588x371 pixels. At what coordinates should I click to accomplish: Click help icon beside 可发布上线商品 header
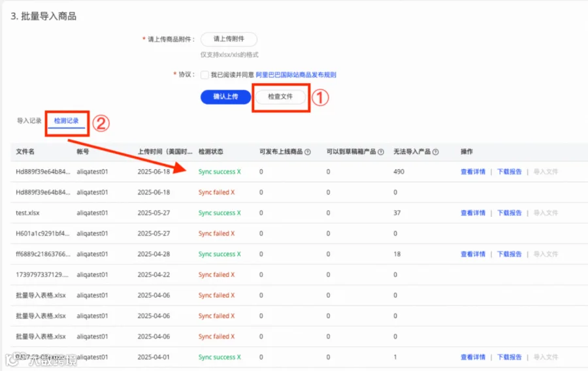point(308,152)
